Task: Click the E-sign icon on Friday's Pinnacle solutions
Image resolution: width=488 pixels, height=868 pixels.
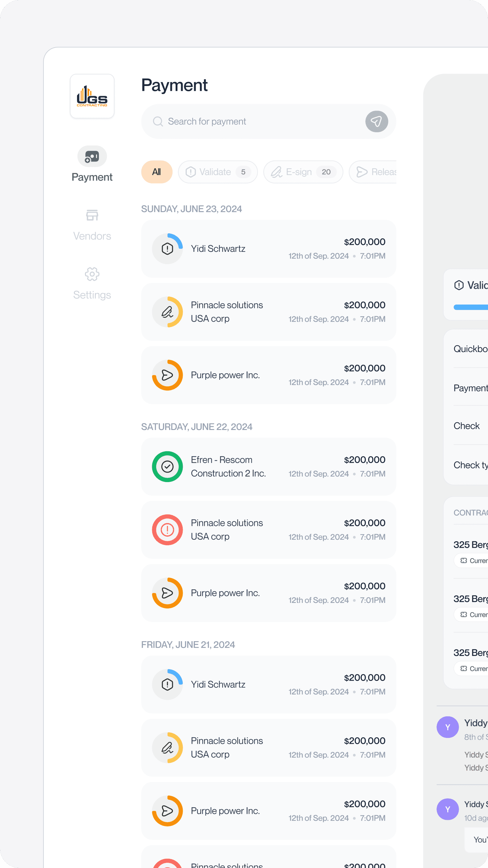Action: click(x=167, y=748)
